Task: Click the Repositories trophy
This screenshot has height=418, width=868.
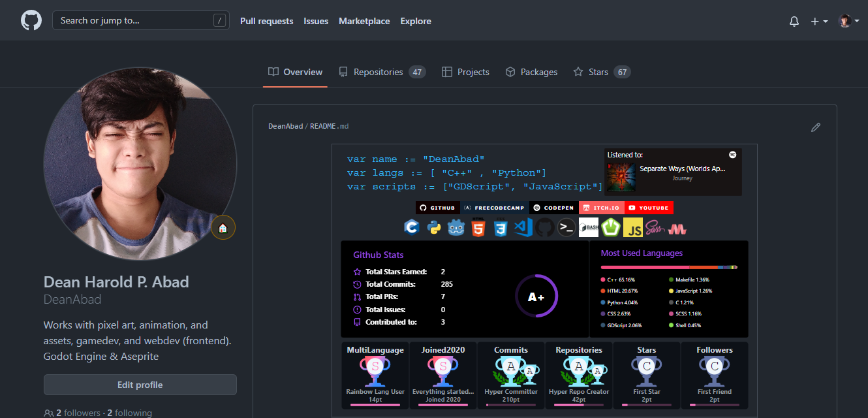Action: tap(579, 376)
